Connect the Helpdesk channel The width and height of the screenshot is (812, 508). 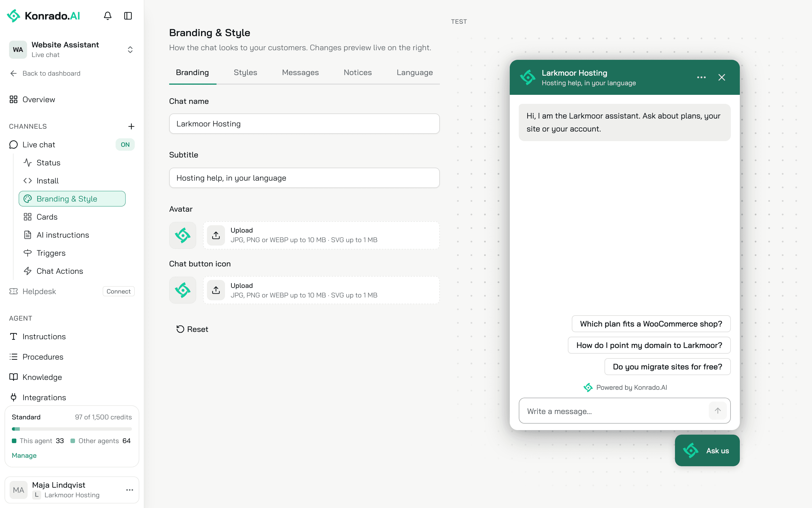click(118, 291)
